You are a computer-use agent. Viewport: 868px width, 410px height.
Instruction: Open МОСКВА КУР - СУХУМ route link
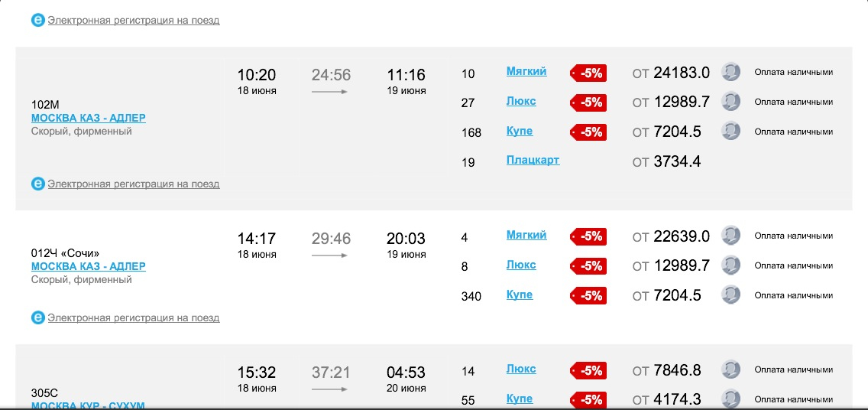click(x=88, y=405)
